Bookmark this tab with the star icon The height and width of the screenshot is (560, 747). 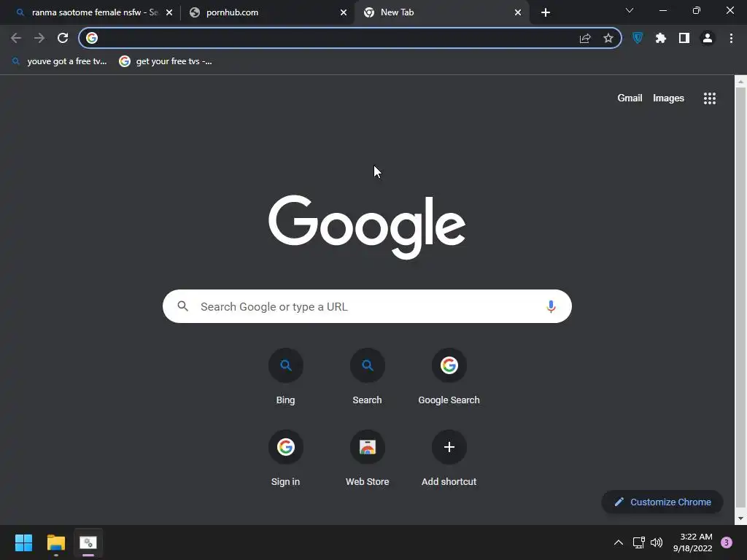608,38
